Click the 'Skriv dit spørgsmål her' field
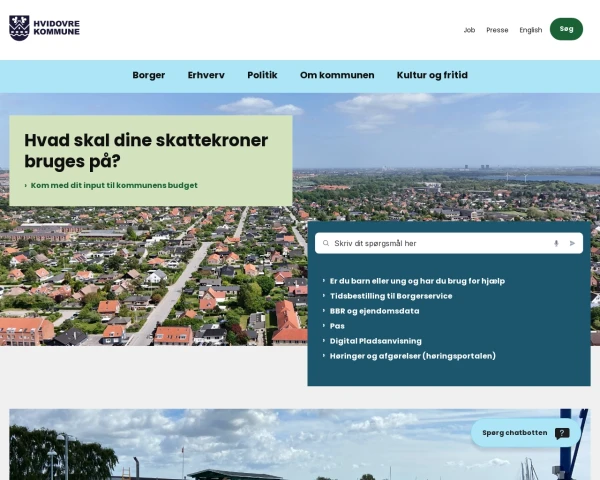This screenshot has height=480, width=600. 449,243
